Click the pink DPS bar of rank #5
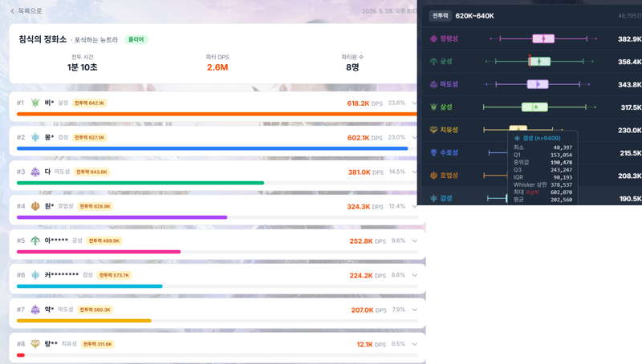The height and width of the screenshot is (364, 642). point(99,252)
